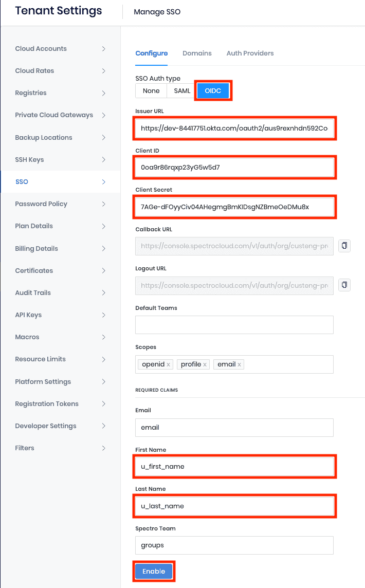Select OIDC as SSO auth type
Image resolution: width=365 pixels, height=588 pixels.
pos(213,91)
